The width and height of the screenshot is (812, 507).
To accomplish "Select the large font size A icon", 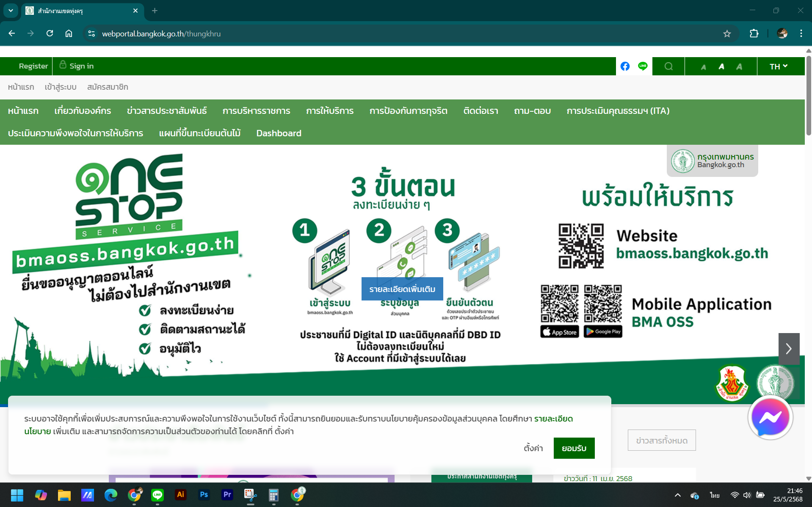I will (x=739, y=66).
